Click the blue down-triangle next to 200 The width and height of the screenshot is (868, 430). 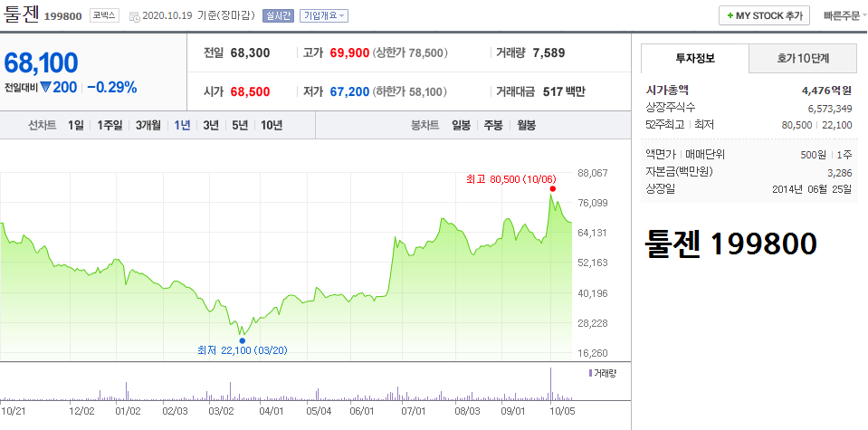[45, 88]
